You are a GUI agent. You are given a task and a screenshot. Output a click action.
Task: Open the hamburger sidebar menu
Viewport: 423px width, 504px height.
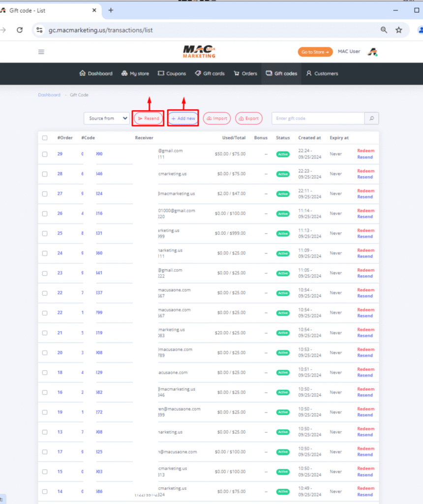(x=41, y=52)
